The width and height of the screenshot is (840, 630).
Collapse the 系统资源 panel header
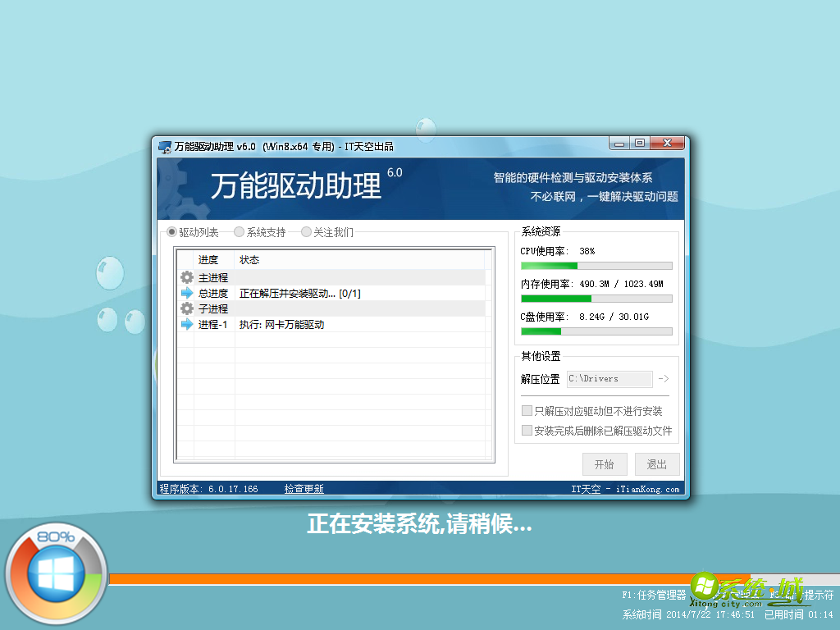543,231
